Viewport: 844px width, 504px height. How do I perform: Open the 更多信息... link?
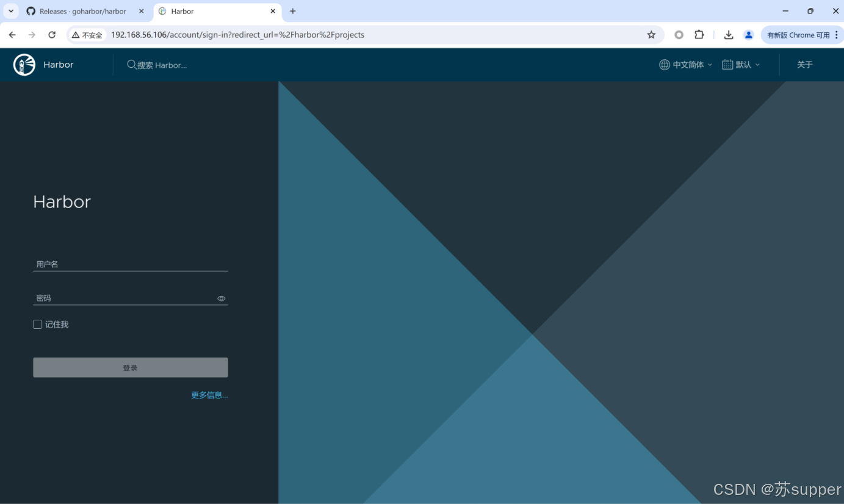pyautogui.click(x=209, y=395)
